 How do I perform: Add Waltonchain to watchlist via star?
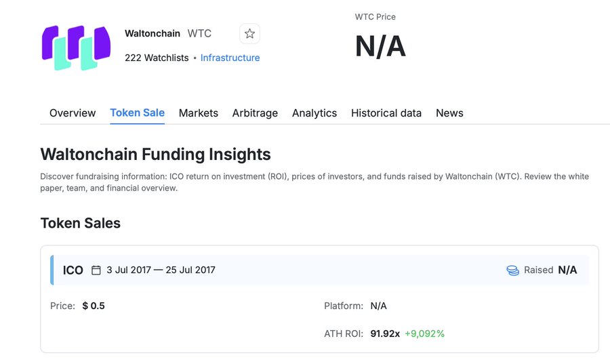pos(249,34)
